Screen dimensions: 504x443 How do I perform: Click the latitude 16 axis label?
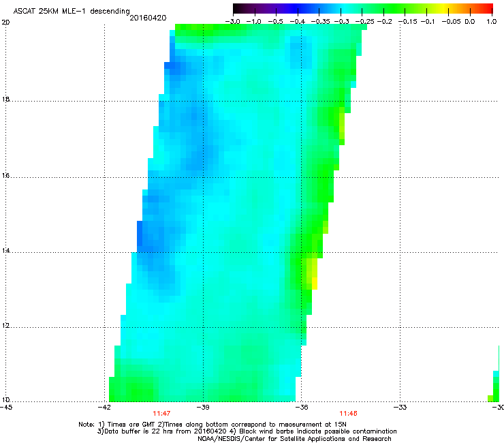point(5,176)
